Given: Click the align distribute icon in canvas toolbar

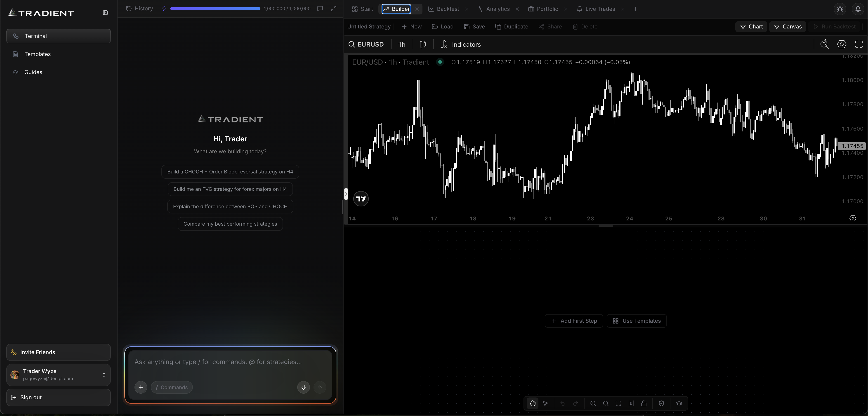Looking at the screenshot, I should (x=631, y=403).
